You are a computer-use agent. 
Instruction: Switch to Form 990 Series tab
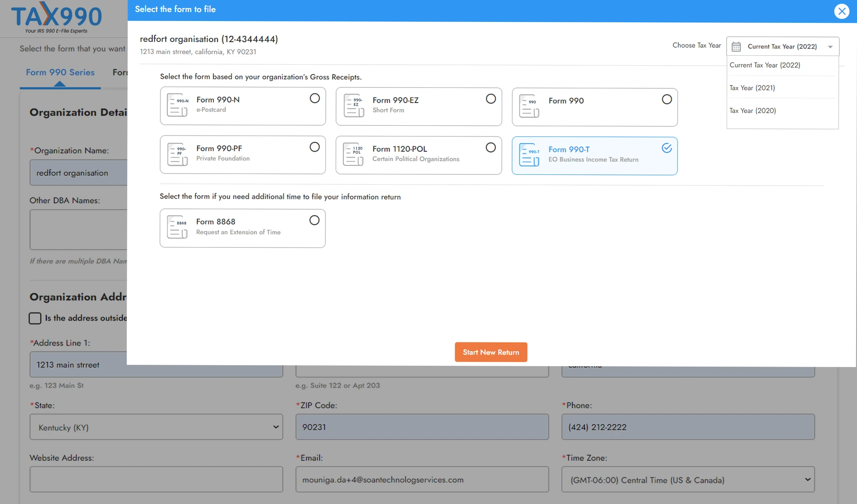click(59, 72)
